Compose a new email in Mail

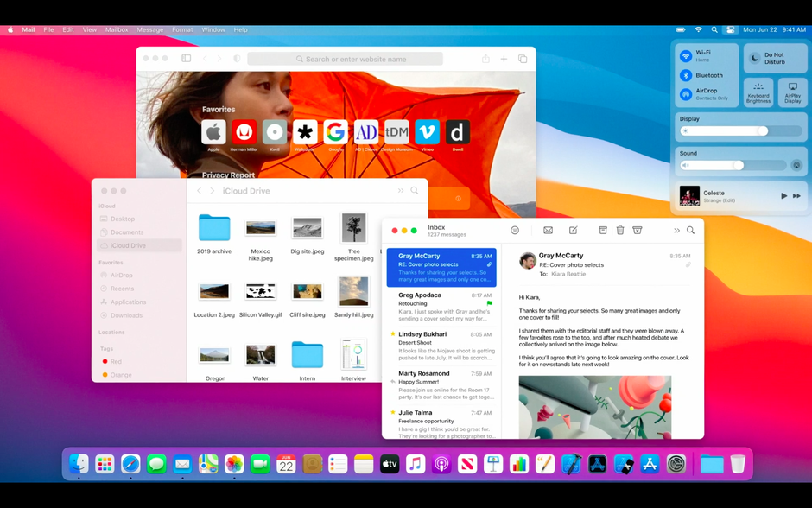(574, 230)
